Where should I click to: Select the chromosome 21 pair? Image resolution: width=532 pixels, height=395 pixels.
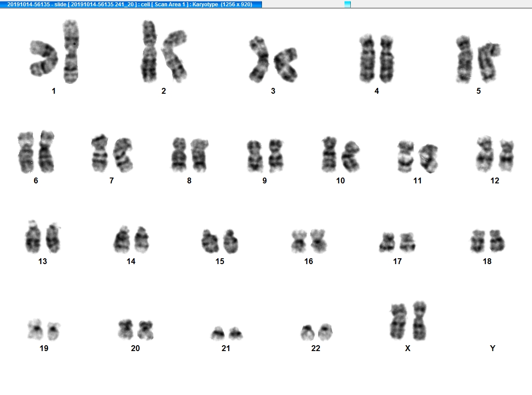227,333
